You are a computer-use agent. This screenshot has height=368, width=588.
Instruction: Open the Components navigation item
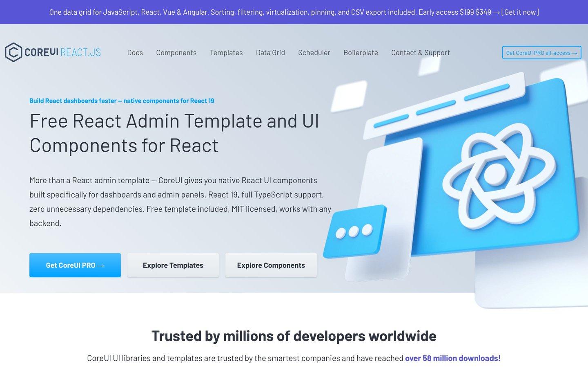tap(176, 53)
